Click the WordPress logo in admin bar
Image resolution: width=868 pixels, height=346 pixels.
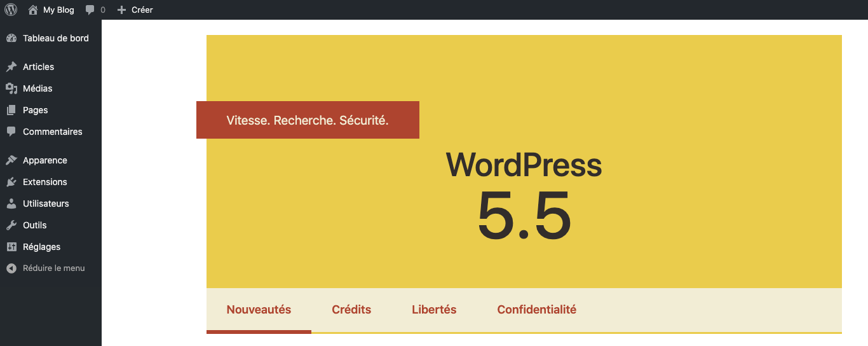(x=11, y=10)
